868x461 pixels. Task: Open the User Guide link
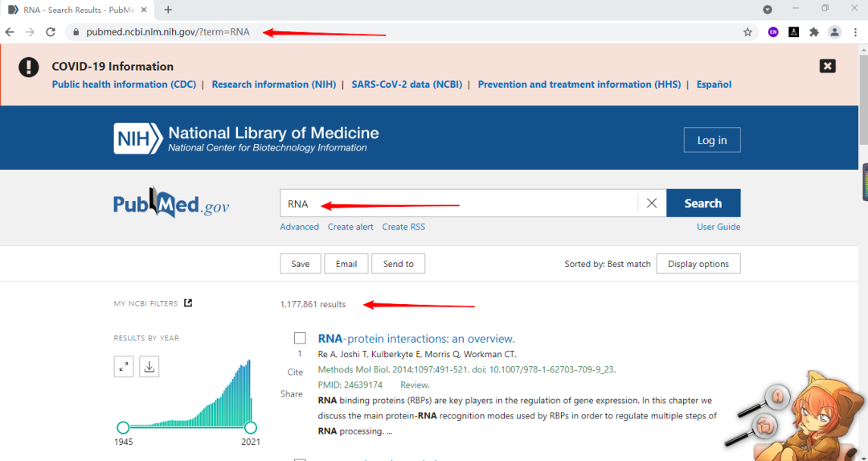coord(719,227)
